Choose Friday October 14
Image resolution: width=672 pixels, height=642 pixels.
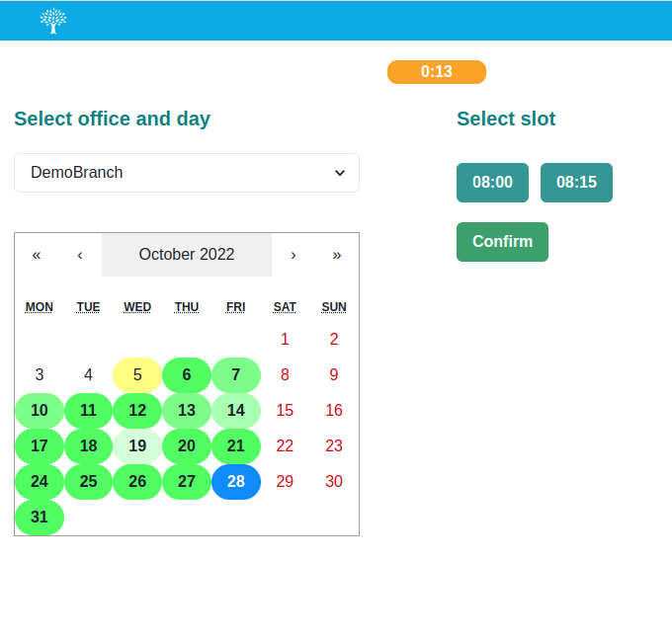pos(236,410)
